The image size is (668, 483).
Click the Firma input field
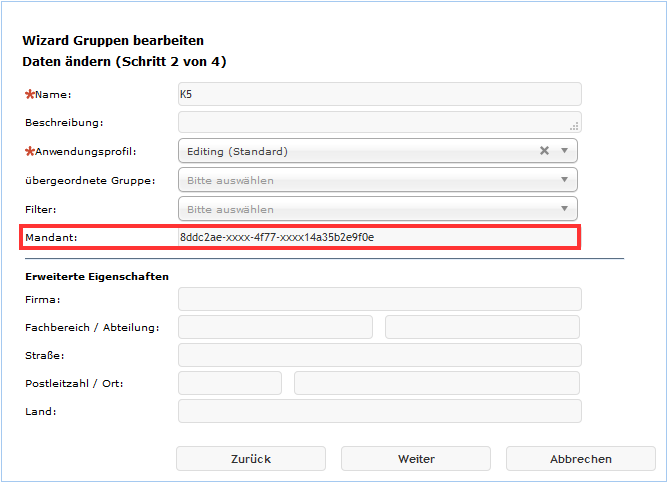(379, 299)
